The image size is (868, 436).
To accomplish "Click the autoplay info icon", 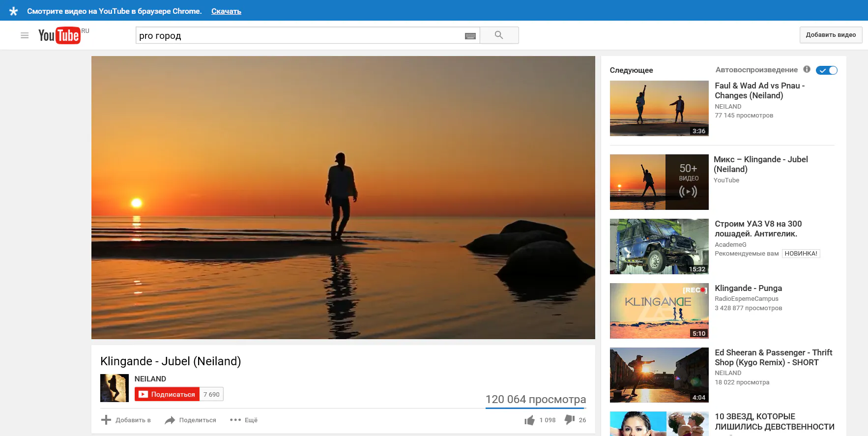I will pyautogui.click(x=807, y=69).
